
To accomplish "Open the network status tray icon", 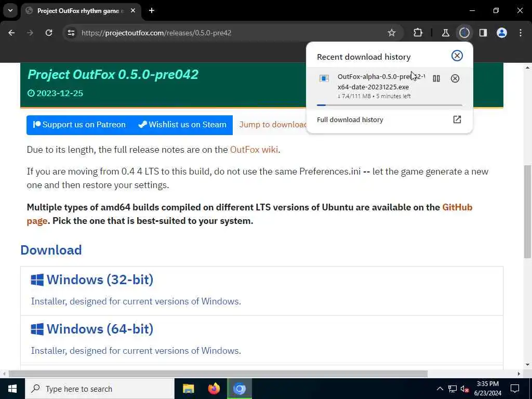I will [453, 389].
